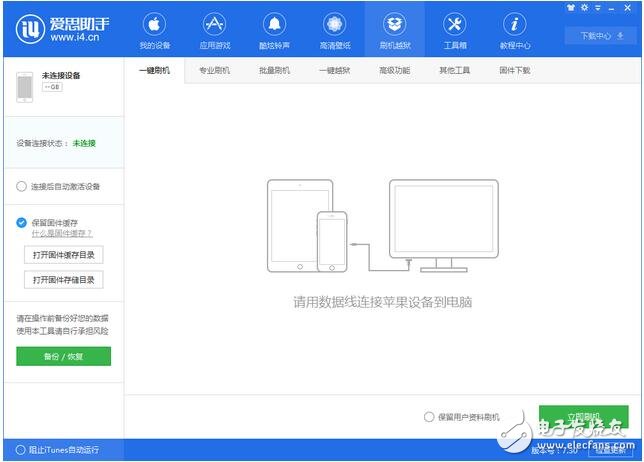Open the 教程中心 info icon section
Viewport: 644px width, 462px height.
coord(515,31)
